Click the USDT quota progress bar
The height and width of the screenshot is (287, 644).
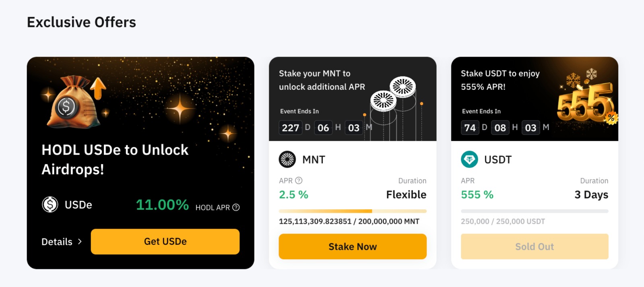tap(535, 211)
